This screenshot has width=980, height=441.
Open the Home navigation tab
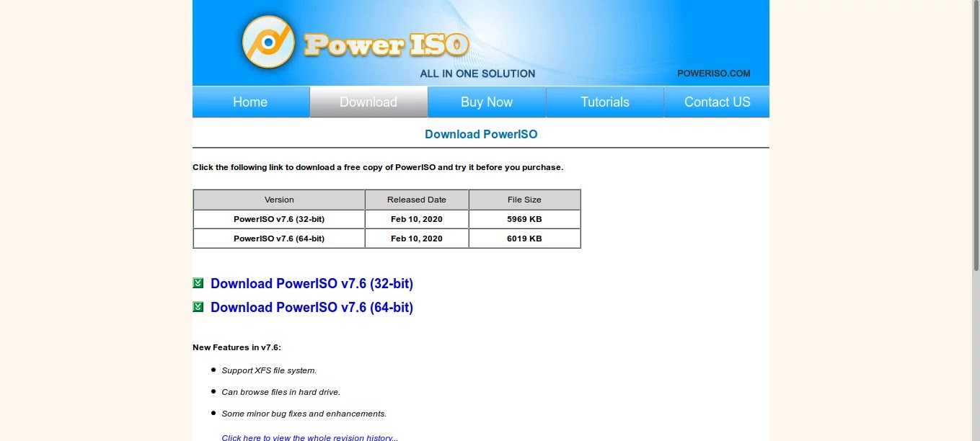point(250,102)
